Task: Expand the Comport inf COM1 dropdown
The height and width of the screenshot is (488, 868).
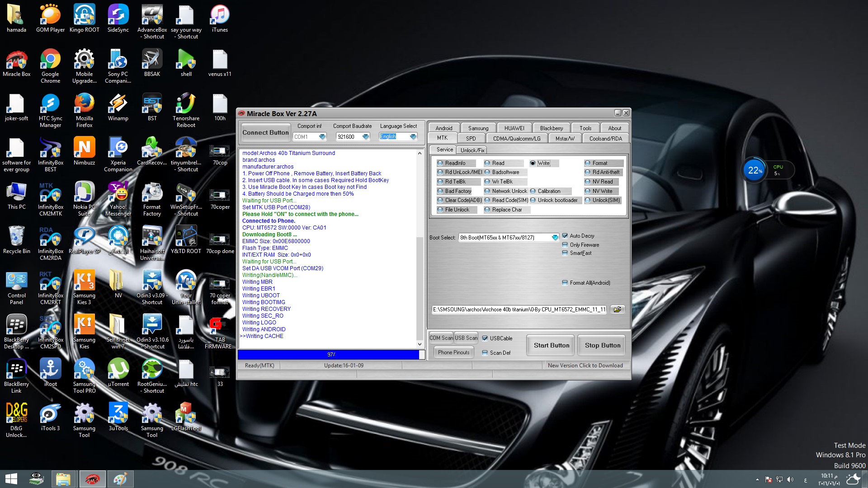Action: (x=322, y=137)
